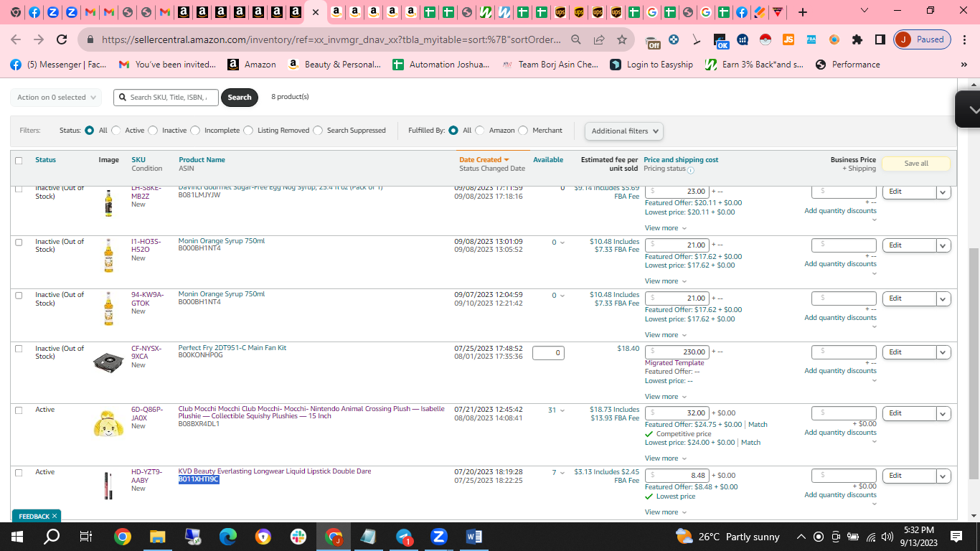Open Zoom from the taskbar
Screen dimensions: 980x551
pos(439,537)
